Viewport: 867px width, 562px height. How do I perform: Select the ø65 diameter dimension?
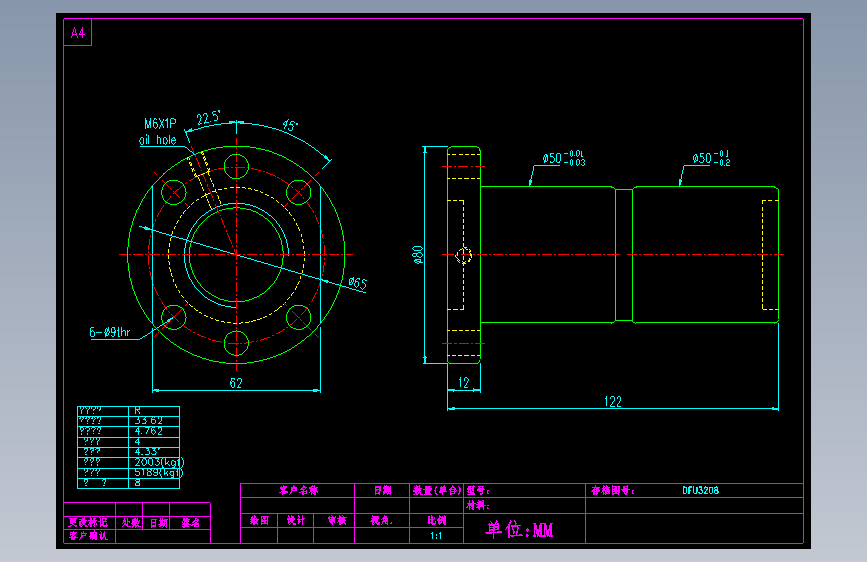(358, 283)
